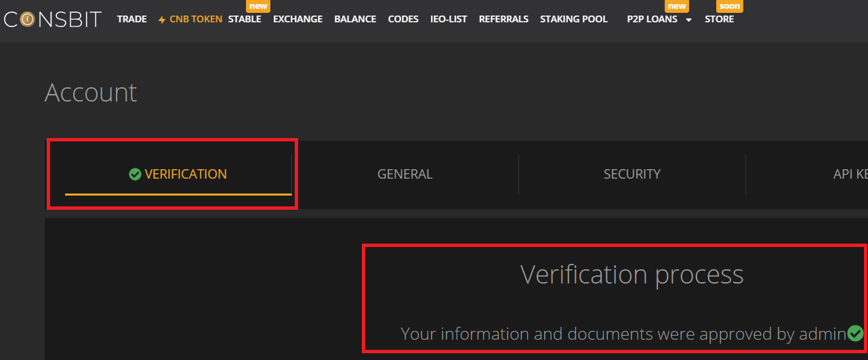Click the Account page heading
Viewport: 868px width, 360px height.
click(x=91, y=93)
